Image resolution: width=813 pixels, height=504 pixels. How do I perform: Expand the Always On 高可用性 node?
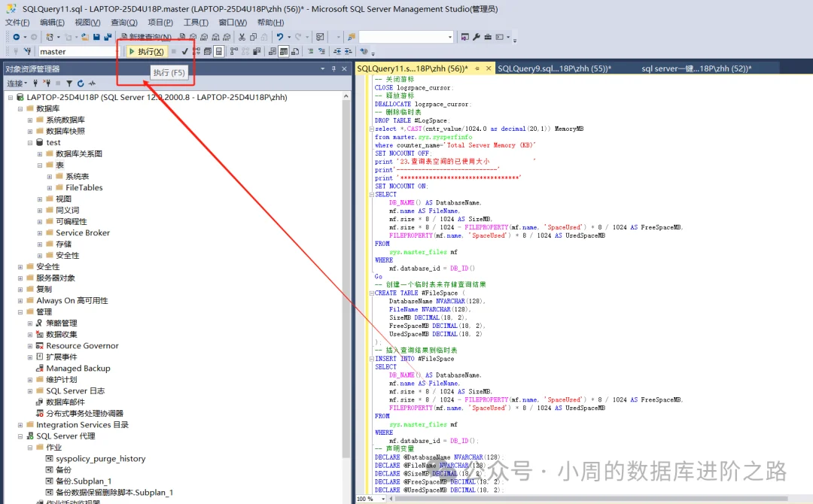[x=20, y=301]
